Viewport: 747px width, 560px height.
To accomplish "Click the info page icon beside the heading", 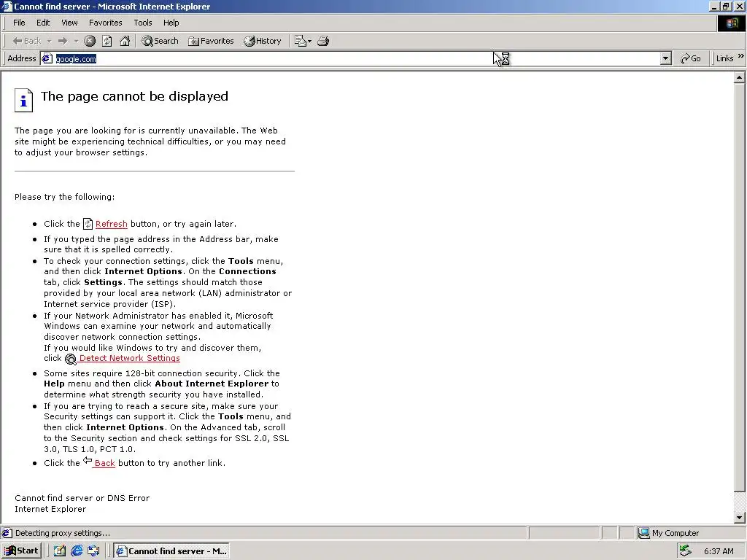I will [23, 100].
